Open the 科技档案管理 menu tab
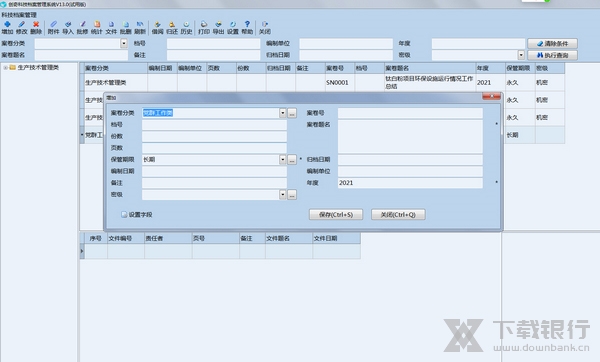600x362 pixels. 19,15
